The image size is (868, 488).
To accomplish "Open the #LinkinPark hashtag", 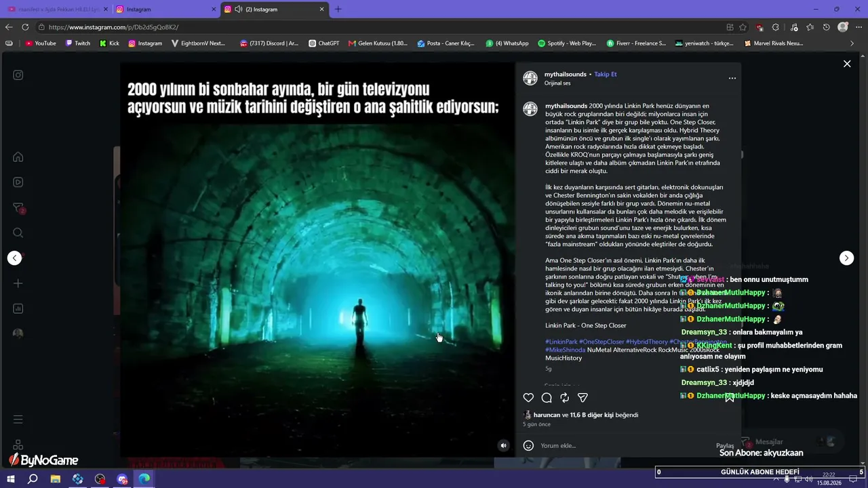I will tap(561, 342).
